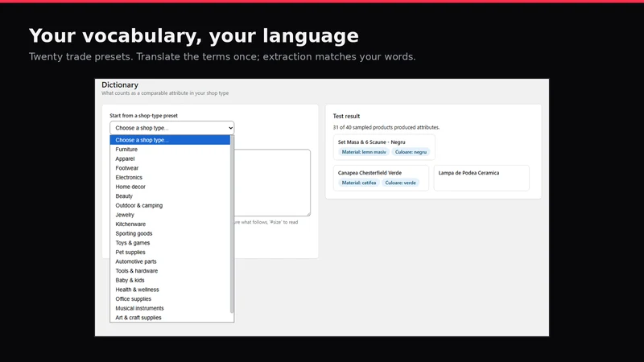Select Outdoor & camping option
Screen dimensions: 644x362
pyautogui.click(x=170, y=206)
